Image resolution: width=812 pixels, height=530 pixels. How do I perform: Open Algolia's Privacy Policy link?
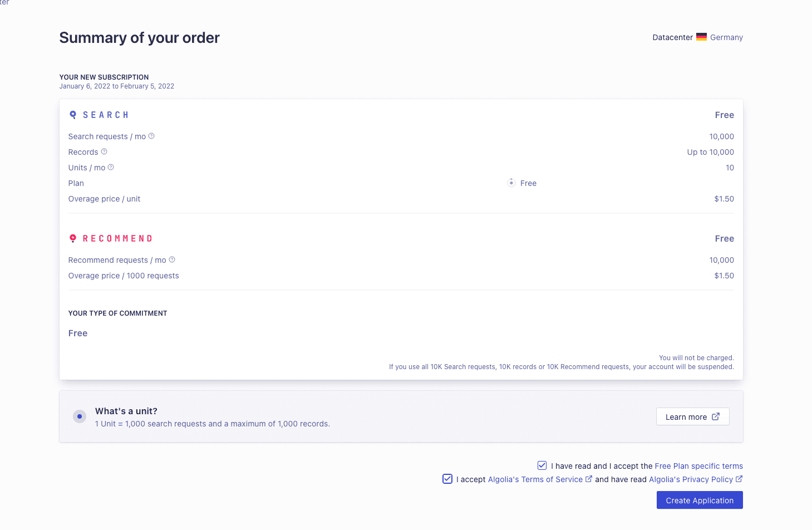(691, 479)
